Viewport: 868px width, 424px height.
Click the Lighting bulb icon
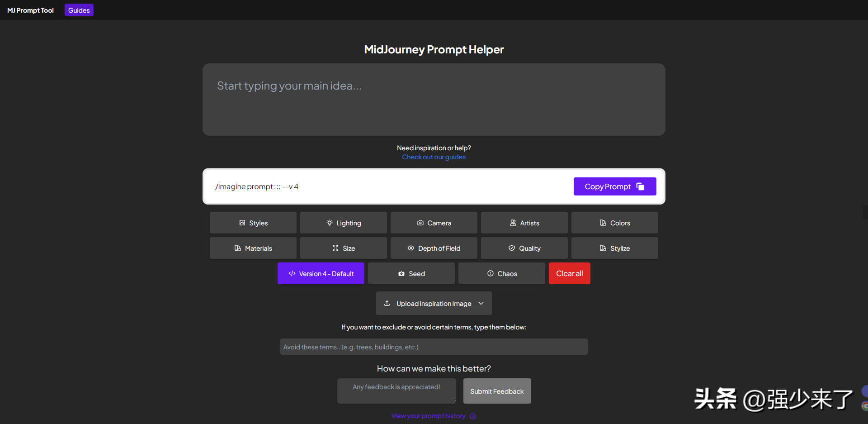(330, 223)
